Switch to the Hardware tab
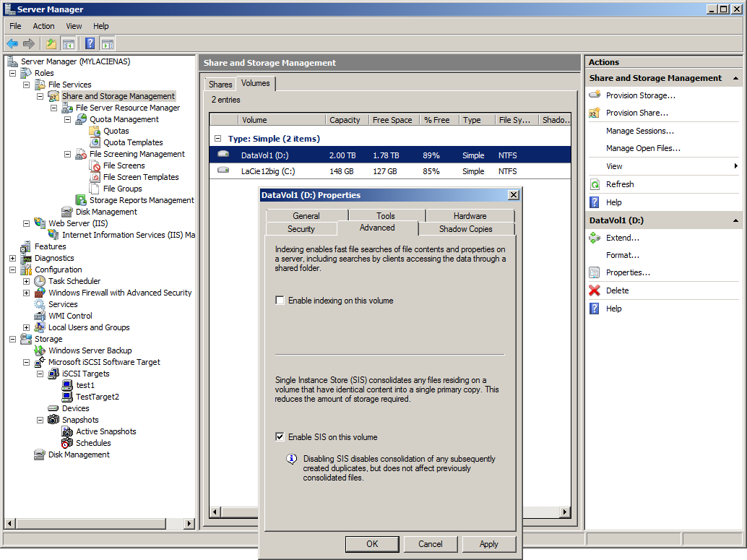The width and height of the screenshot is (747, 560). 470,216
